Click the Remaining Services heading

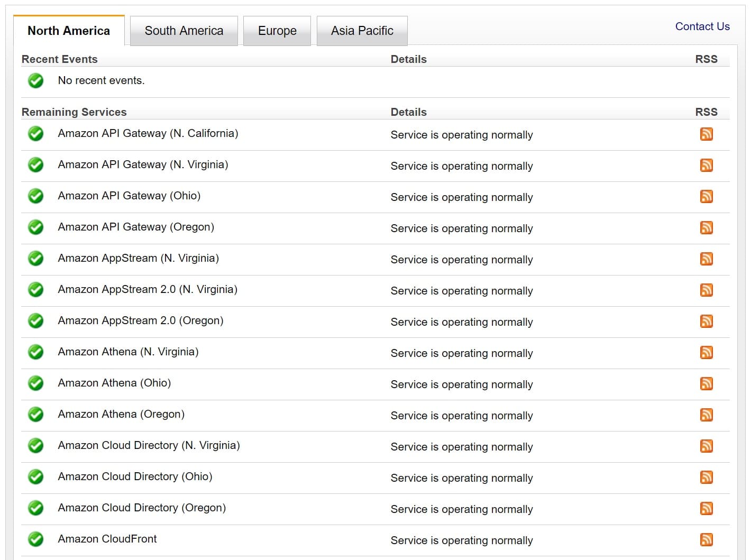point(74,112)
